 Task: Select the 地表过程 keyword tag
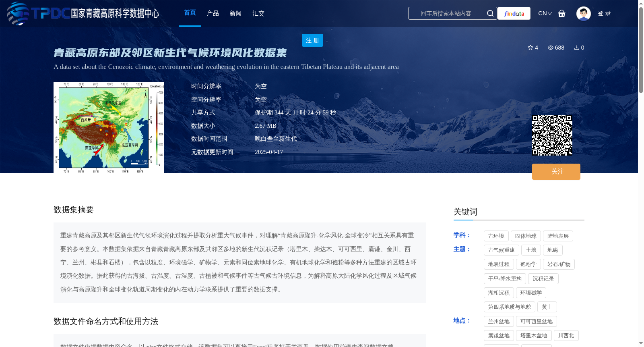[499, 264]
